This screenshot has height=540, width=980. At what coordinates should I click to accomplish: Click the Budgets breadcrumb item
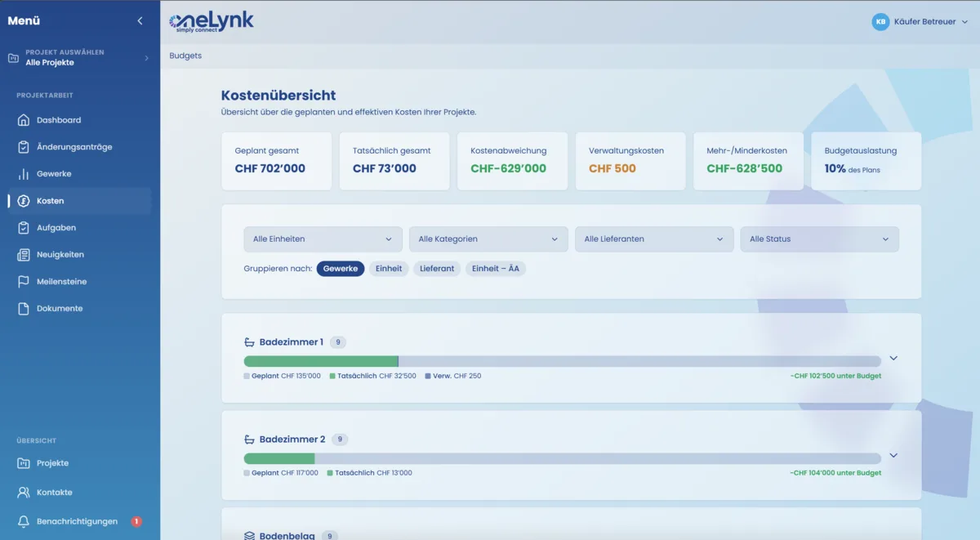pos(185,56)
